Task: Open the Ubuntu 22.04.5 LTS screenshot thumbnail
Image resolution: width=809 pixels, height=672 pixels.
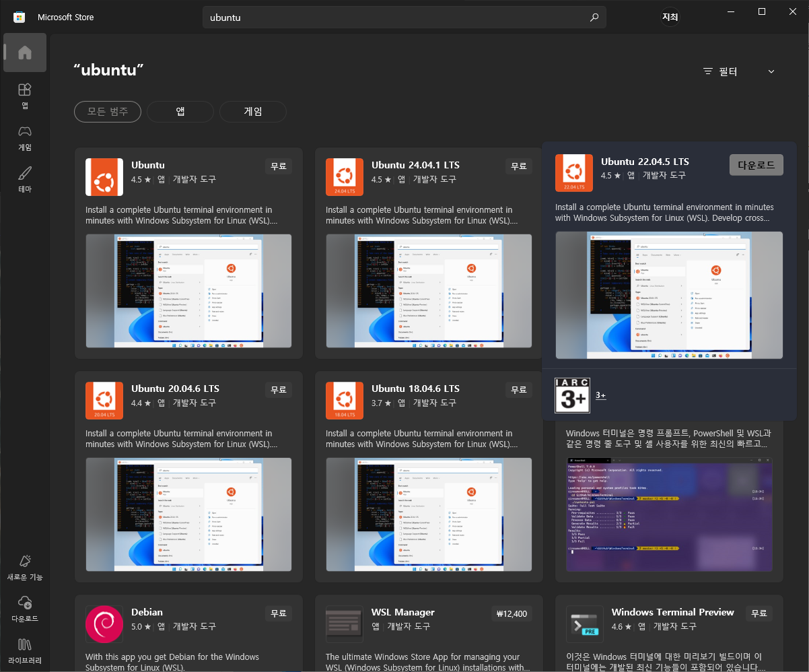Action: 669,295
